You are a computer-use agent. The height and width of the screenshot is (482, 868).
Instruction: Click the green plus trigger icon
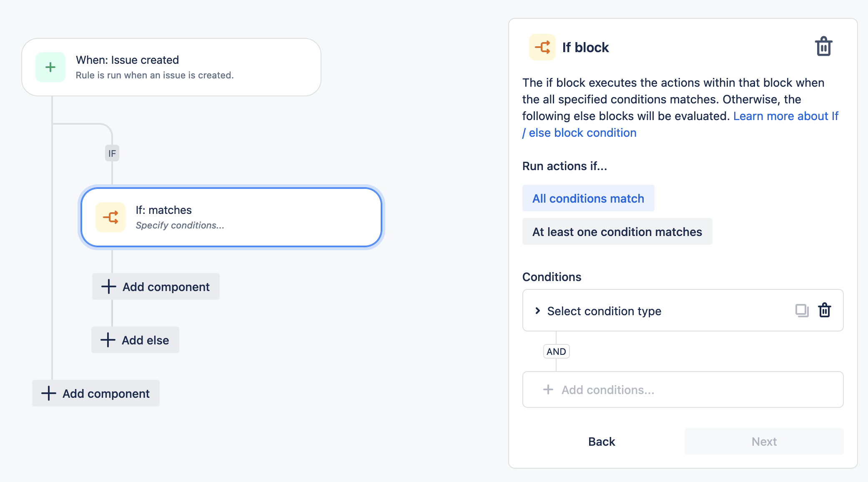coord(50,67)
